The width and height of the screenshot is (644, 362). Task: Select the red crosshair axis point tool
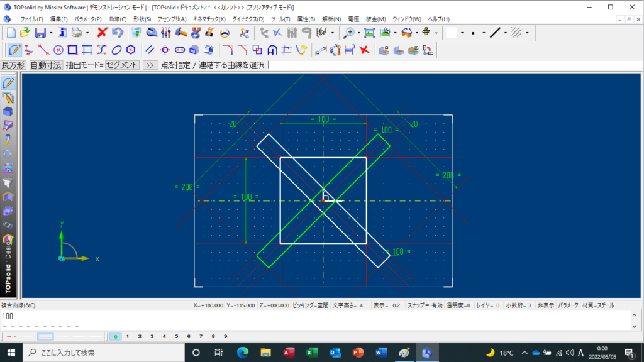165,50
